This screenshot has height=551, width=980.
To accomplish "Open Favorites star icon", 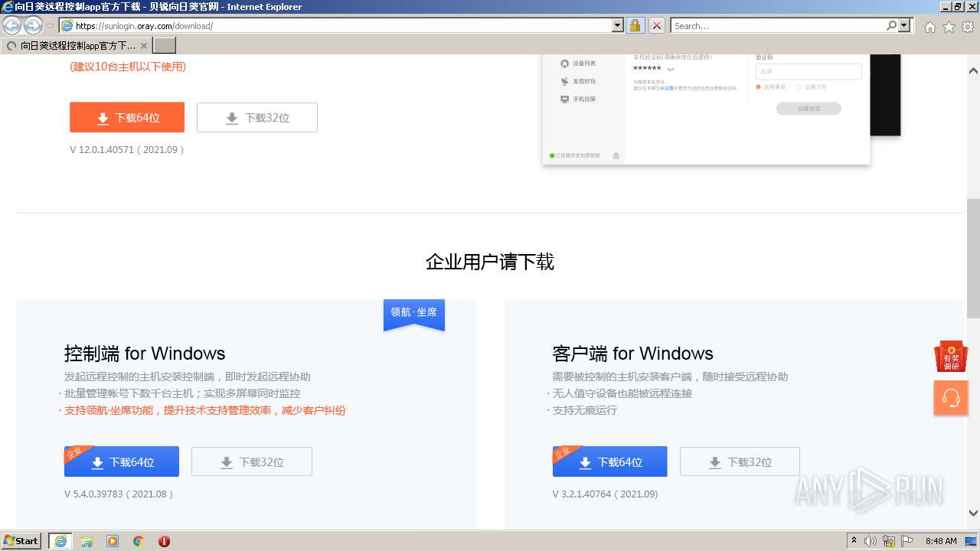I will coord(949,27).
